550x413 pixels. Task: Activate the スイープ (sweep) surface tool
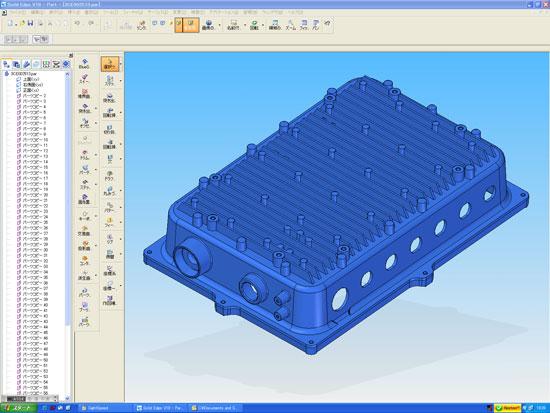coord(85,79)
